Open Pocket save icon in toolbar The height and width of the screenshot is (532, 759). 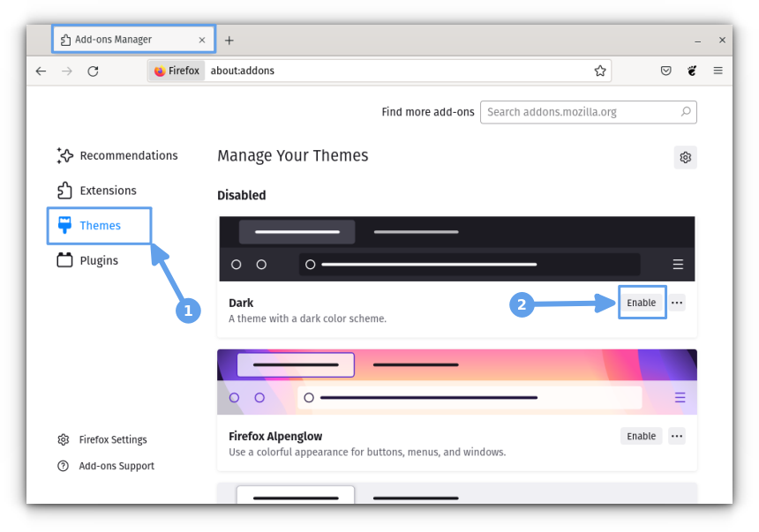[666, 71]
